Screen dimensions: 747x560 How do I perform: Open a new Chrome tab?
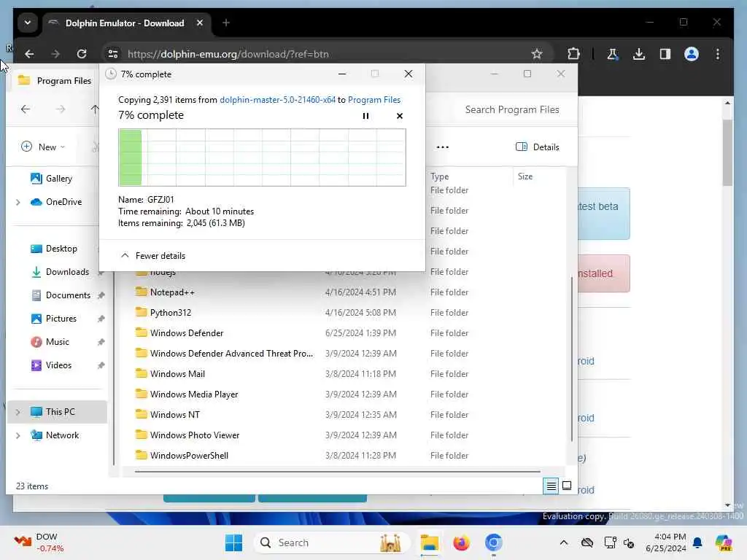point(226,23)
